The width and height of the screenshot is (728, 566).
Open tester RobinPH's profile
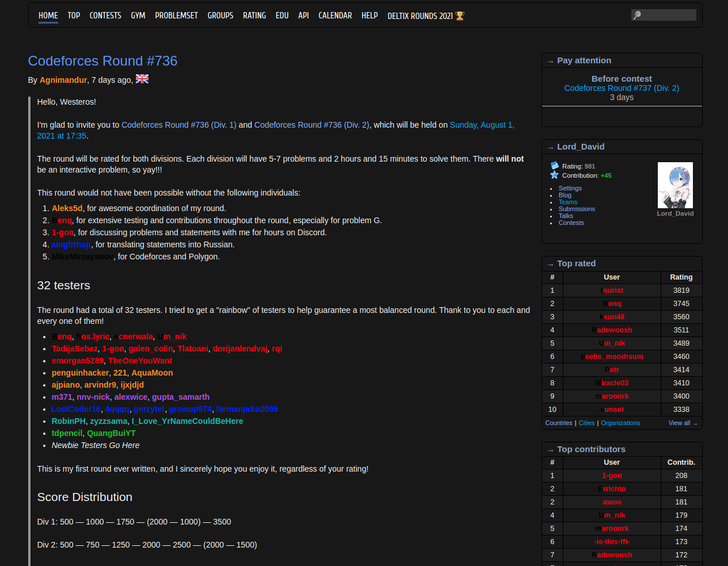coord(68,421)
